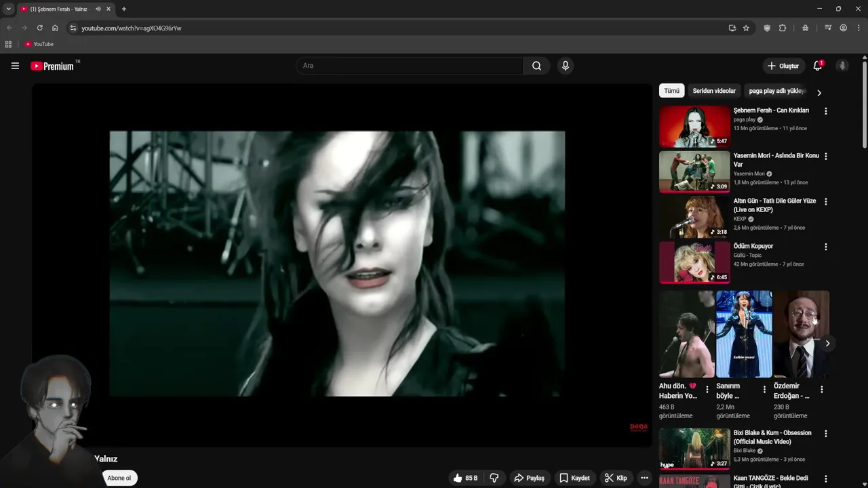
Task: Switch to the Şebnem Ferah browser tab
Action: click(60, 9)
